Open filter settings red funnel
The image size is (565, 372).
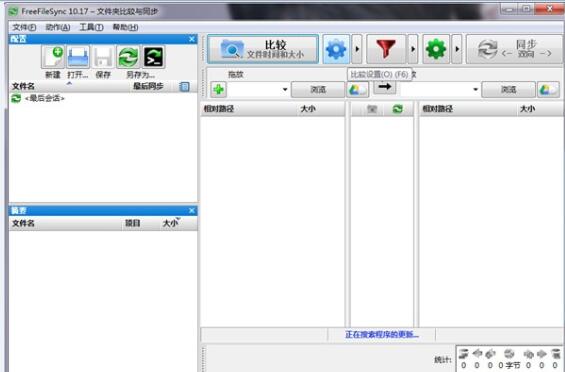click(386, 49)
